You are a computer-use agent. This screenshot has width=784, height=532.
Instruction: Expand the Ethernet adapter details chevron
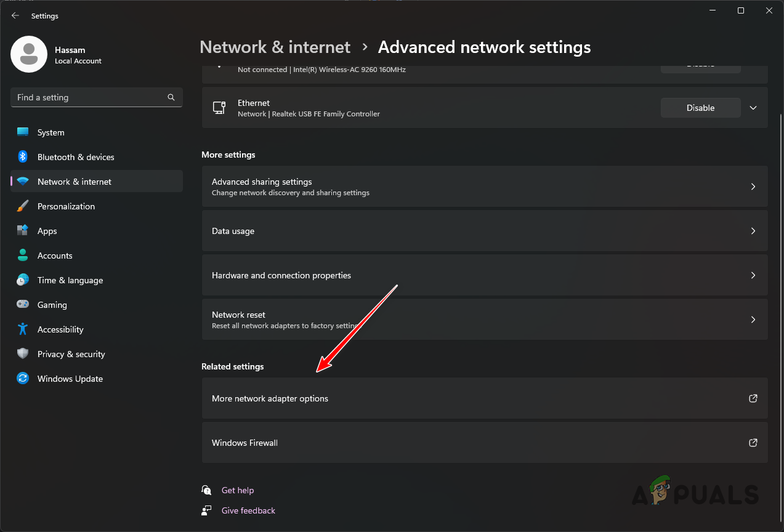[753, 107]
